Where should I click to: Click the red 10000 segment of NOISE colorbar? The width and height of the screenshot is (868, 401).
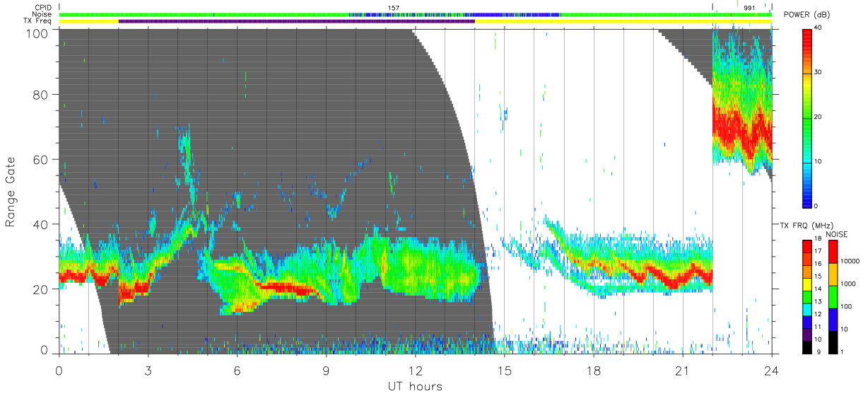(x=832, y=252)
